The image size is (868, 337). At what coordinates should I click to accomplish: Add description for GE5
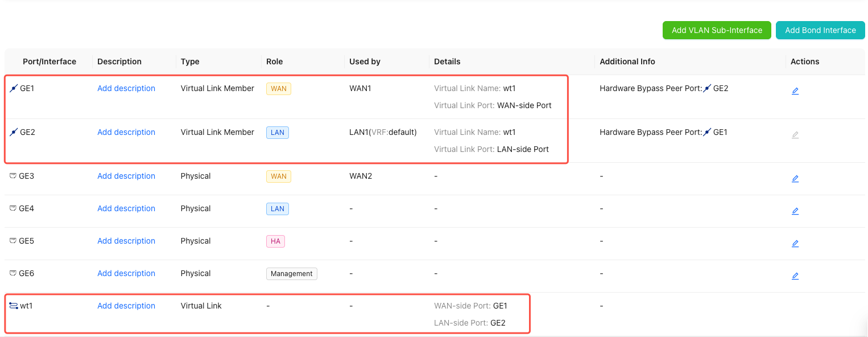(x=126, y=241)
